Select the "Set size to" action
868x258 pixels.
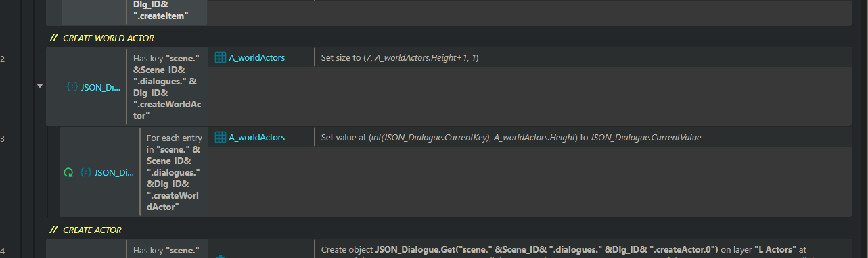(400, 58)
